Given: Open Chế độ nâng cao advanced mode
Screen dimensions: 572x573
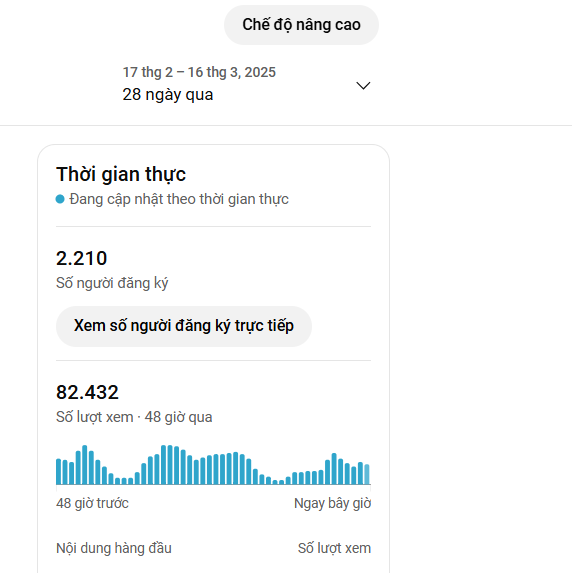Looking at the screenshot, I should [x=301, y=25].
